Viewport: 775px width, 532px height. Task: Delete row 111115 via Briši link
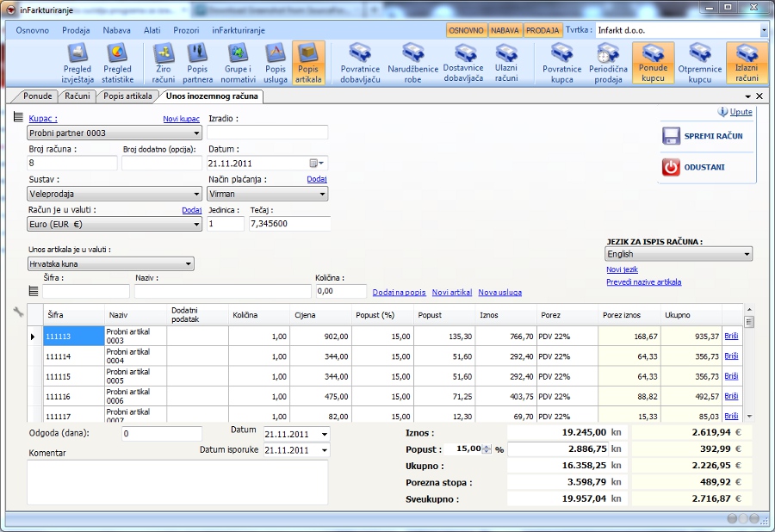click(731, 376)
